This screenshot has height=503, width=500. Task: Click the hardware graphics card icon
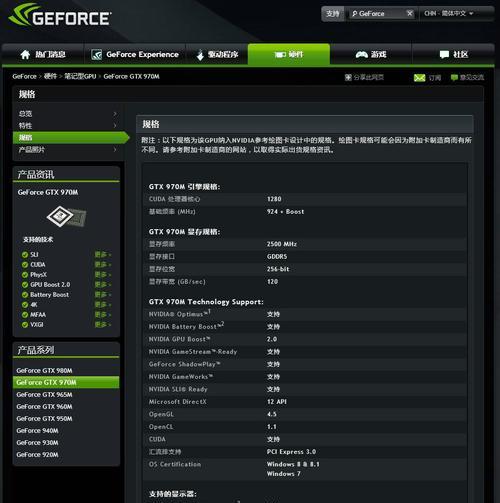[280, 54]
